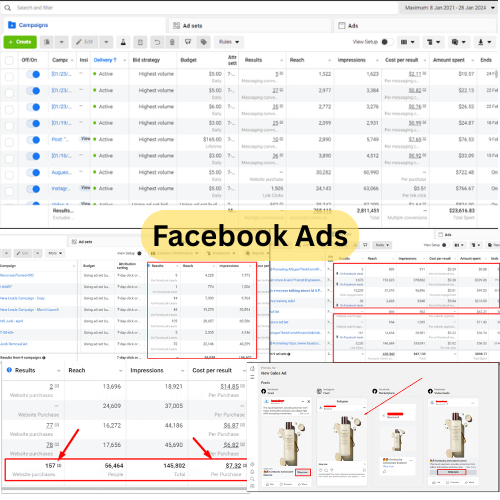Click the search magnifier icon at top
Image resolution: width=500 pixels, height=500 pixels.
pyautogui.click(x=7, y=8)
